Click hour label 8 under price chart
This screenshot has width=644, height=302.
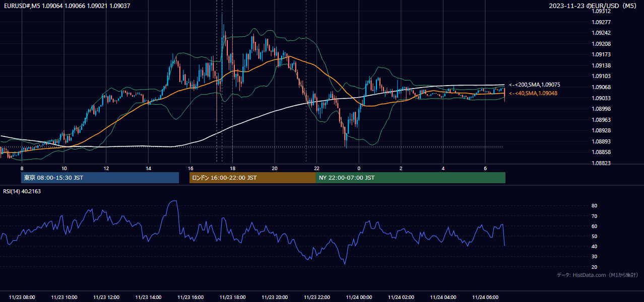[22, 168]
